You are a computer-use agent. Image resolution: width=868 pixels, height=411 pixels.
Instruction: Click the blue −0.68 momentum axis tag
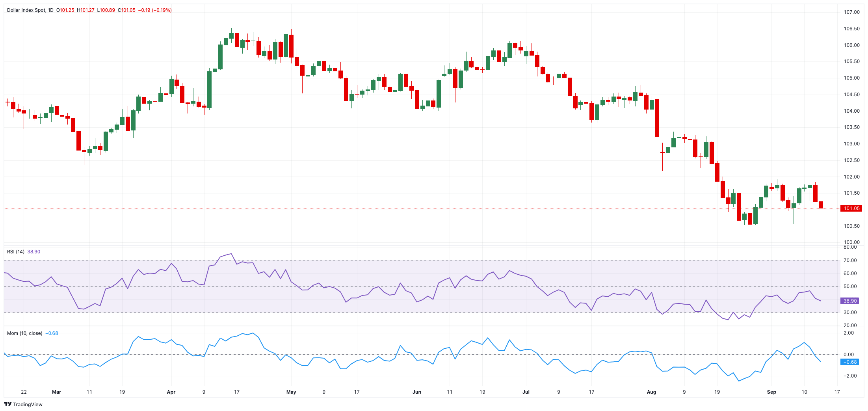click(850, 362)
